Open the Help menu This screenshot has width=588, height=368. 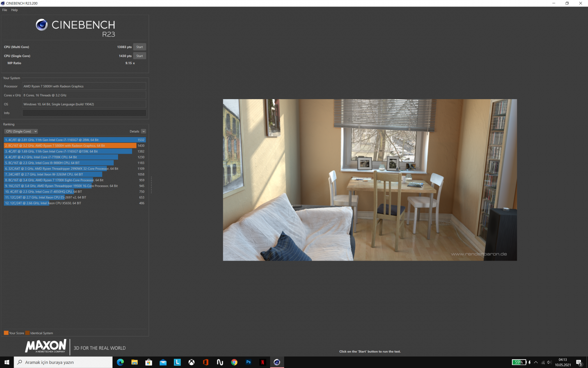[x=14, y=10]
